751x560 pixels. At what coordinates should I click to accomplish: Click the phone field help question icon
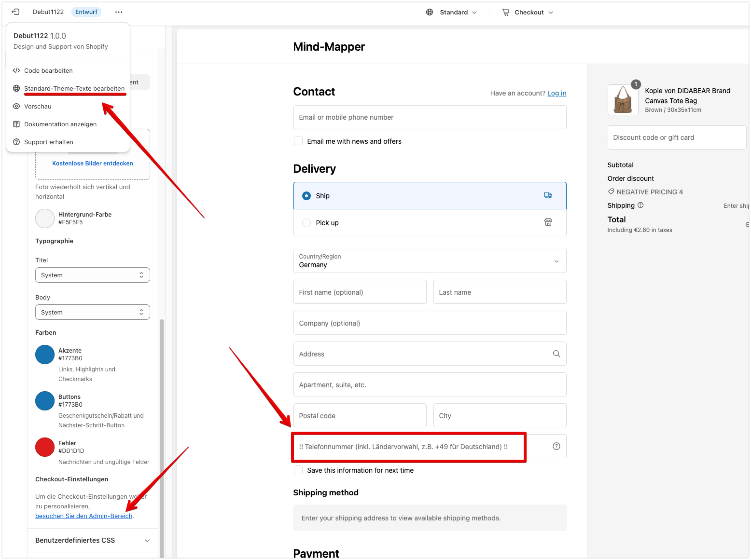point(556,446)
